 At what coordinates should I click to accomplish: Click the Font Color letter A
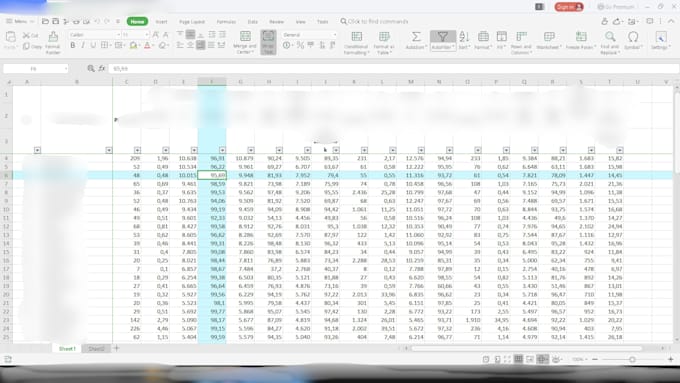click(x=147, y=45)
